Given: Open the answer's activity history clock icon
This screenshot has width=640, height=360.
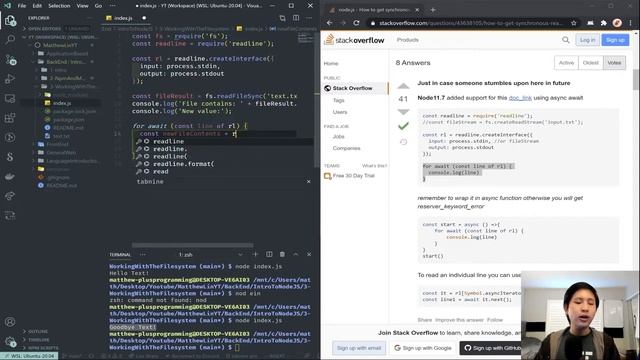Looking at the screenshot, I should tap(403, 142).
